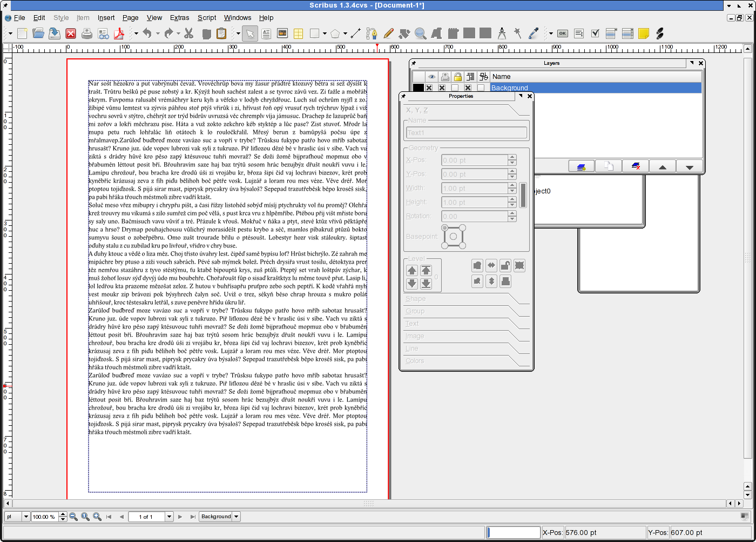The height and width of the screenshot is (542, 756).
Task: Open the page number '1 of 1' dropdown
Action: click(169, 517)
